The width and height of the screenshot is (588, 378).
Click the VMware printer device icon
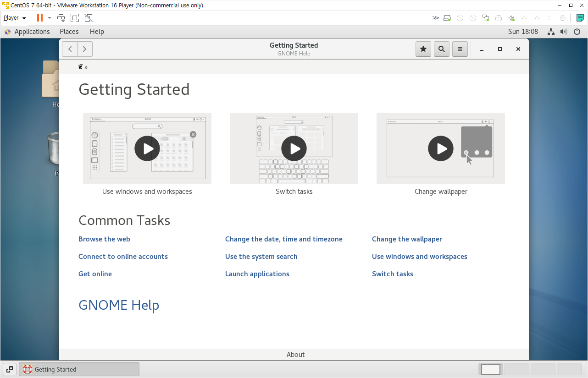click(499, 18)
